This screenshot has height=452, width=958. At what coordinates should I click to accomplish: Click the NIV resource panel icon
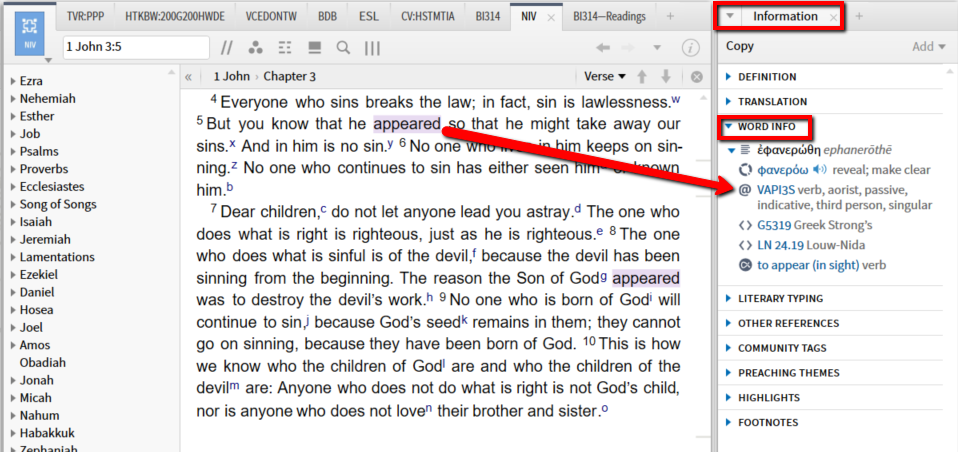click(30, 33)
